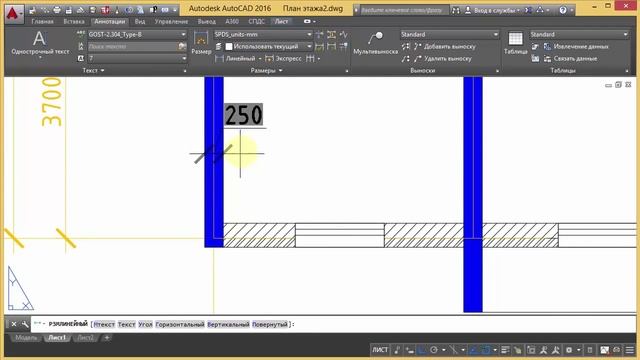Click Связать данные (link data)
This screenshot has width=640, height=360.
(570, 59)
